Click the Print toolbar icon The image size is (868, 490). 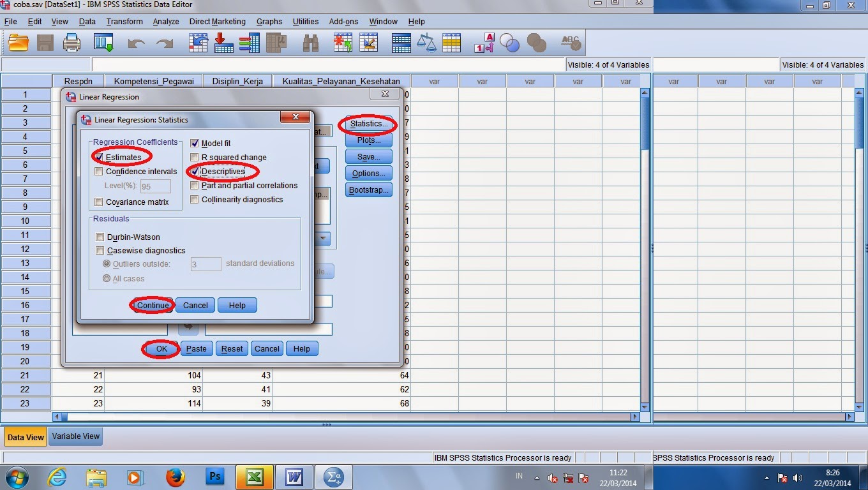(71, 43)
